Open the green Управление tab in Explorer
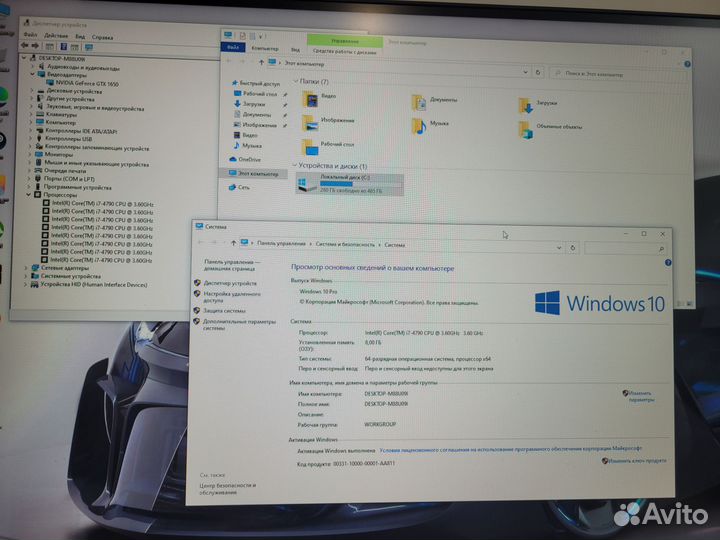Viewport: 720px width, 540px height. pos(345,41)
